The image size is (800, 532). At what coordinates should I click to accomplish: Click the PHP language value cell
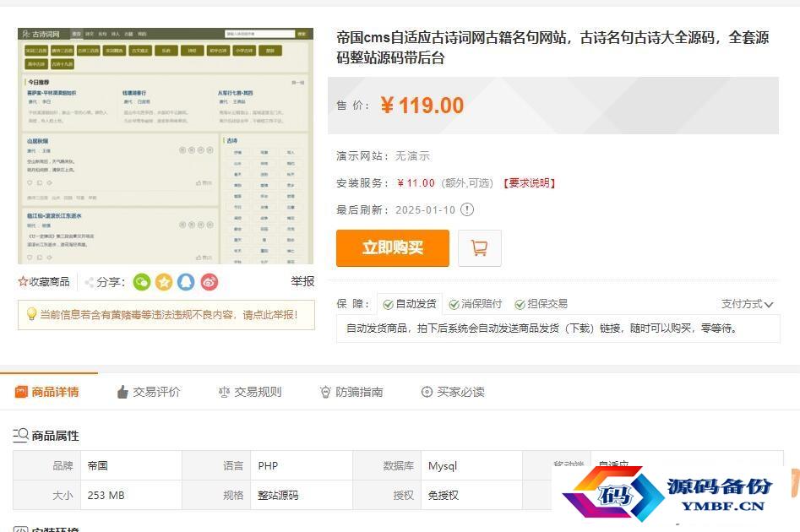pyautogui.click(x=302, y=465)
